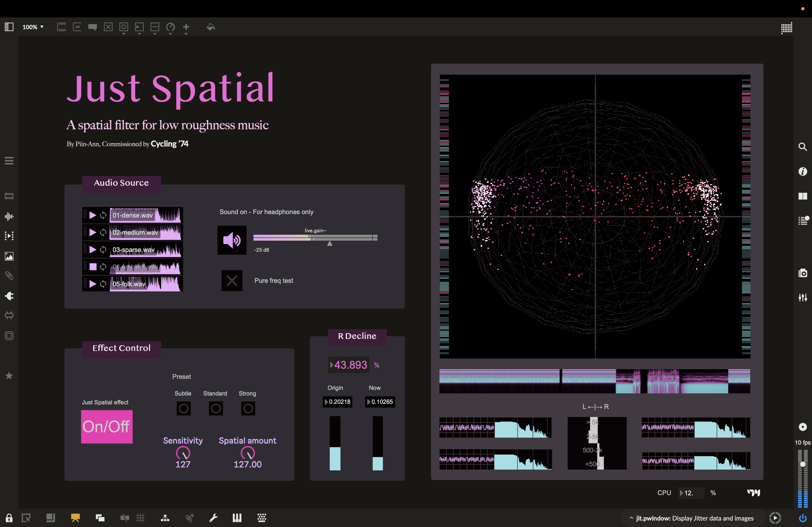The height and width of the screenshot is (527, 812).
Task: Adjust the live.gain~ slider
Action: (x=315, y=238)
